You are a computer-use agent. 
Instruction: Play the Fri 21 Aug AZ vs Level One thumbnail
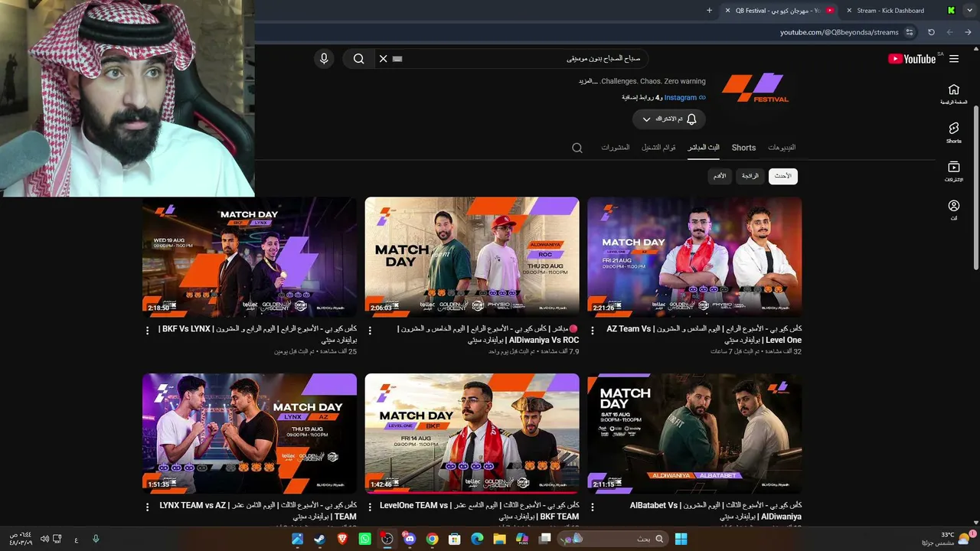tap(694, 257)
